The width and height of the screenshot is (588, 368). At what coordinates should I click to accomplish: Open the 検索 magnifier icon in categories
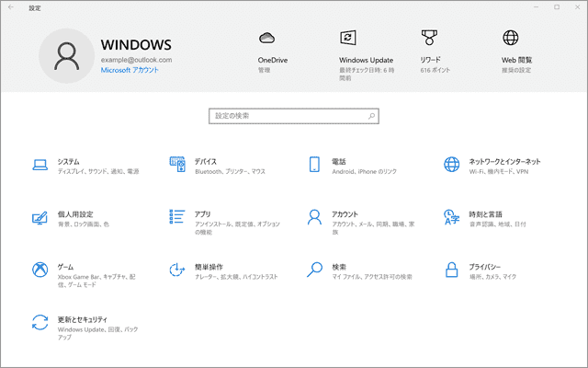click(314, 270)
